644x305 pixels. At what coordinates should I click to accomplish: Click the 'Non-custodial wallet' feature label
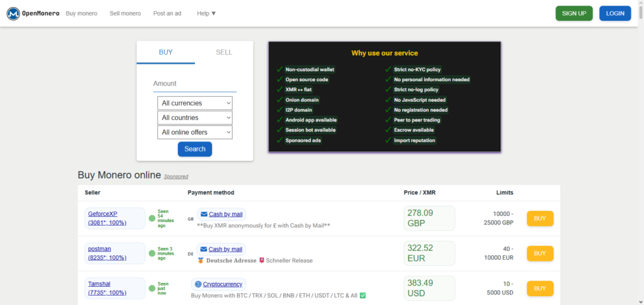click(309, 69)
